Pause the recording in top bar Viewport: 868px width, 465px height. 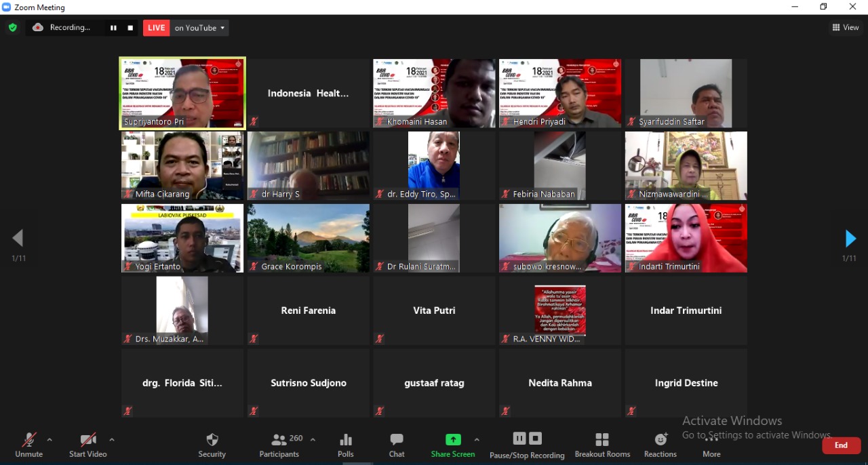(113, 28)
